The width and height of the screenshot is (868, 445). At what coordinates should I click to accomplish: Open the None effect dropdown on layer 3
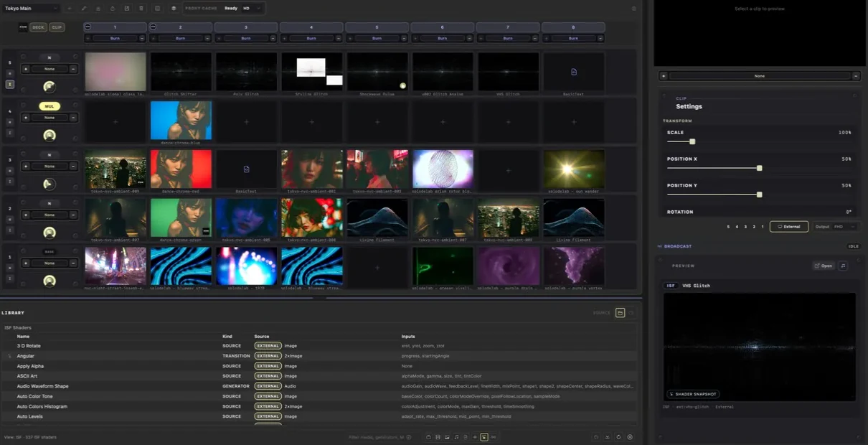tap(49, 166)
